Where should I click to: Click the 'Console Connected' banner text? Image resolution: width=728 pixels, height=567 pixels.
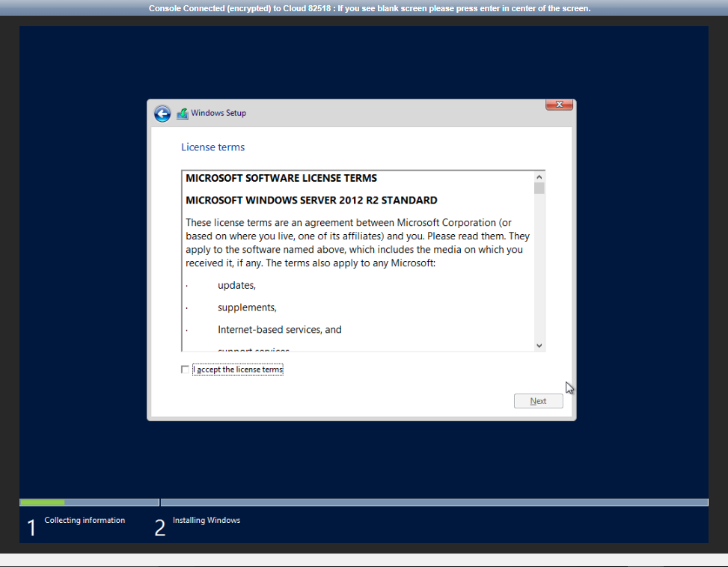[x=370, y=8]
